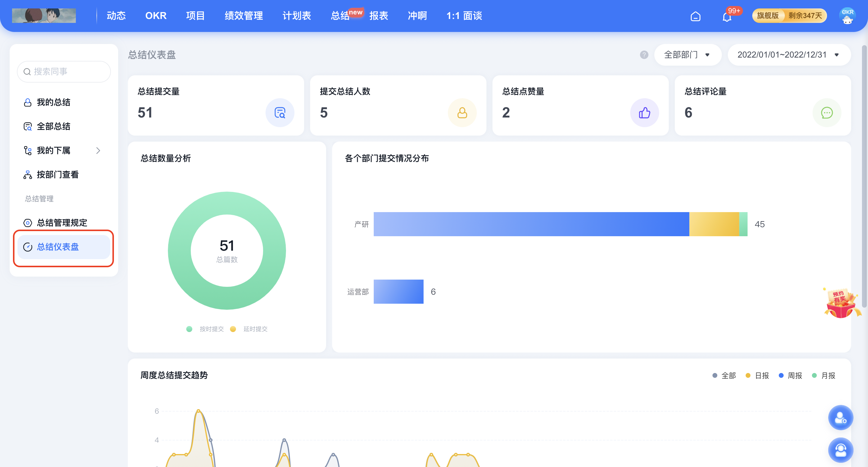Go to 1:1 面谈 tab
Screen dimensions: 868x467
click(x=464, y=15)
